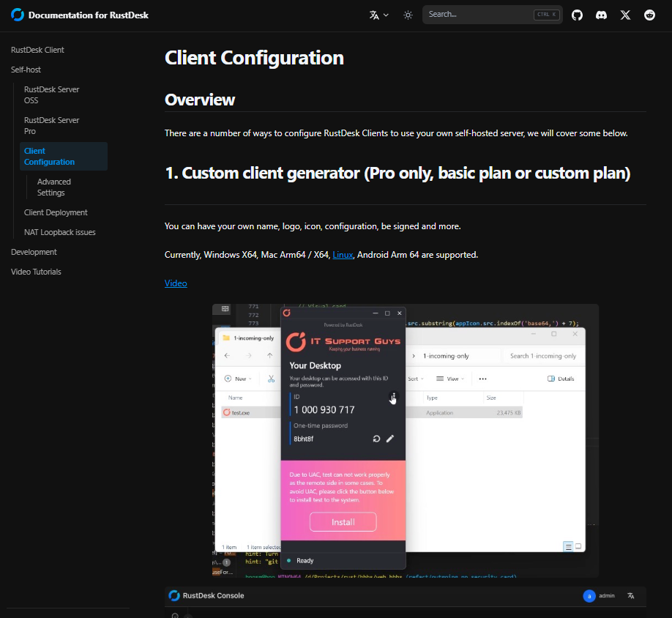Focus the Search input field
Viewport: 672px width, 618px height.
click(493, 15)
